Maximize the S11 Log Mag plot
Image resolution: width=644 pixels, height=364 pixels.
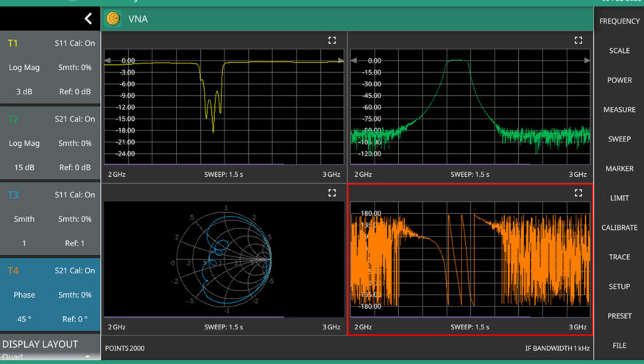[332, 41]
